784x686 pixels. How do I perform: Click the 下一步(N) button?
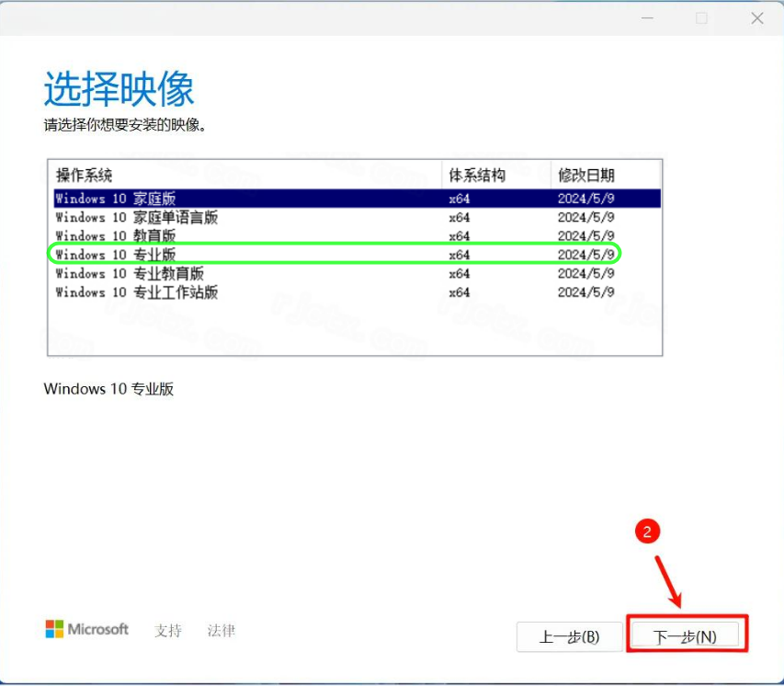point(685,636)
